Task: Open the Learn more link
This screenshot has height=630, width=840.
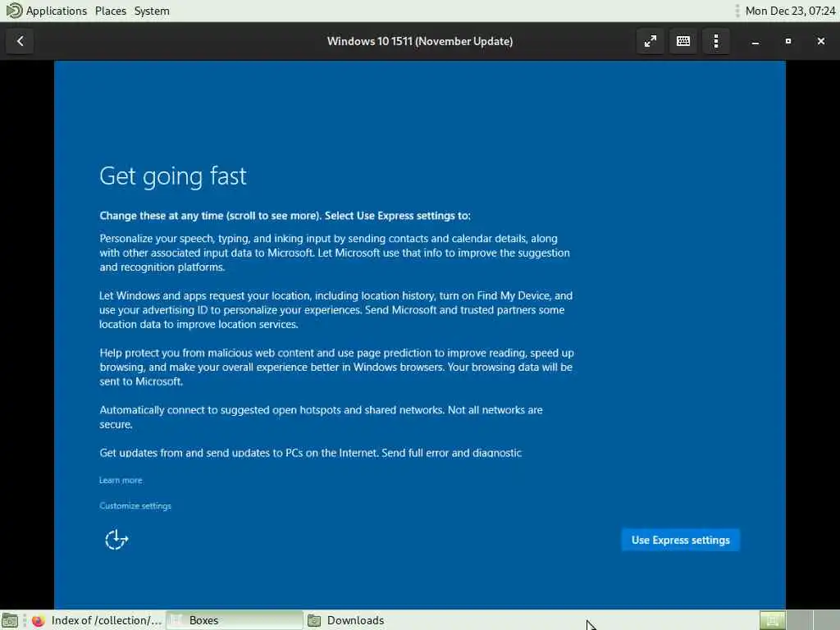Action: pyautogui.click(x=121, y=481)
